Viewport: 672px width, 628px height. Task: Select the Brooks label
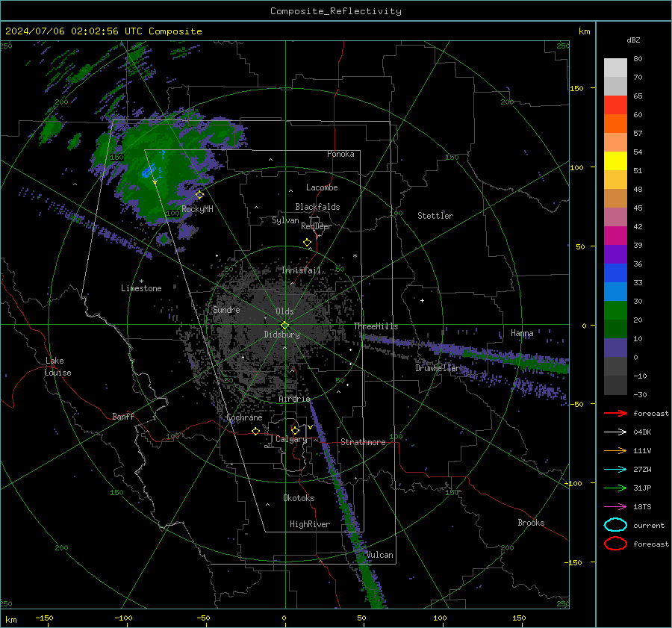pos(531,523)
